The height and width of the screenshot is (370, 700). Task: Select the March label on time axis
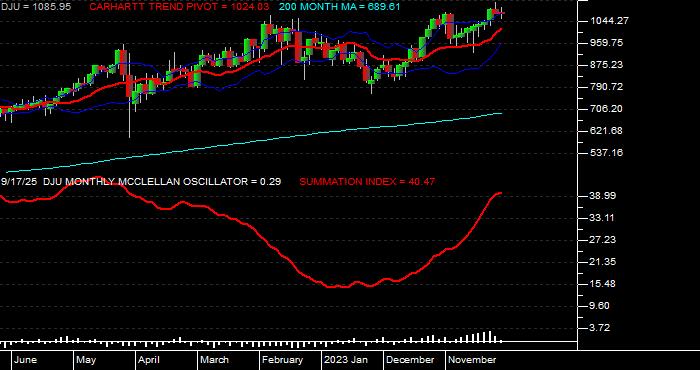214,360
